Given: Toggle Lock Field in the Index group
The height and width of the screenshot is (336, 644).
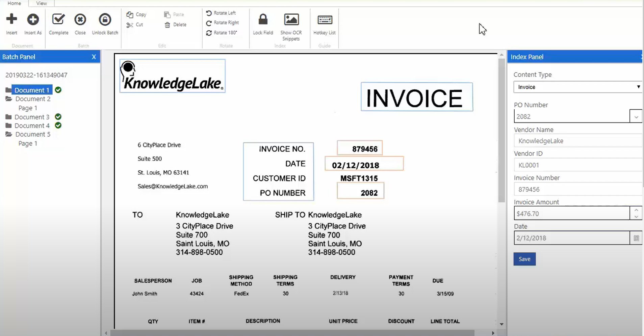Looking at the screenshot, I should pyautogui.click(x=263, y=19).
